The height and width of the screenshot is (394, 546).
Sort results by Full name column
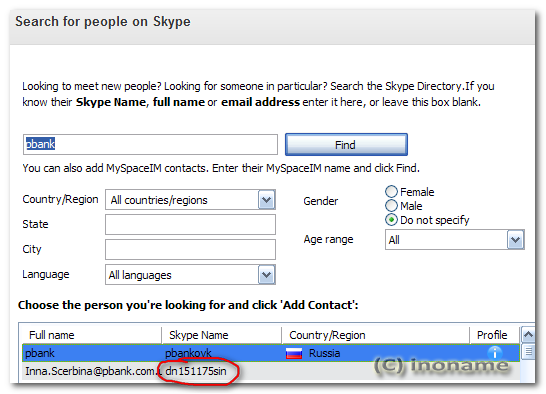pyautogui.click(x=92, y=335)
